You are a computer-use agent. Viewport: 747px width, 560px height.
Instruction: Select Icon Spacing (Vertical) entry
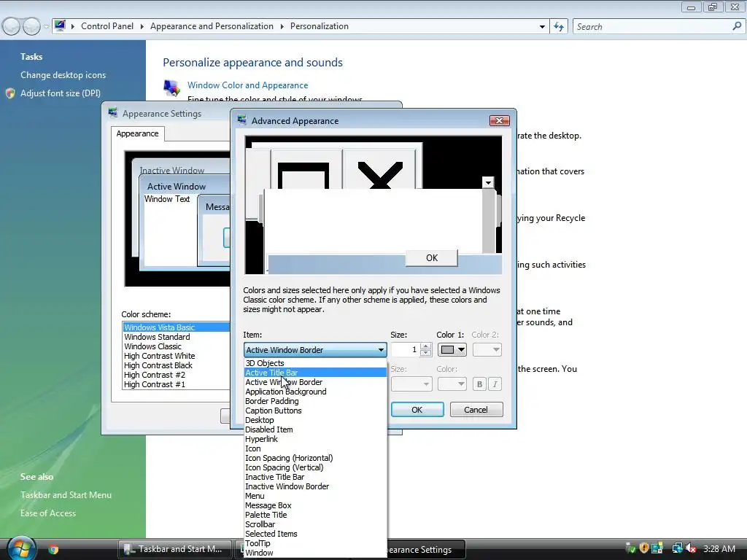[315, 467]
